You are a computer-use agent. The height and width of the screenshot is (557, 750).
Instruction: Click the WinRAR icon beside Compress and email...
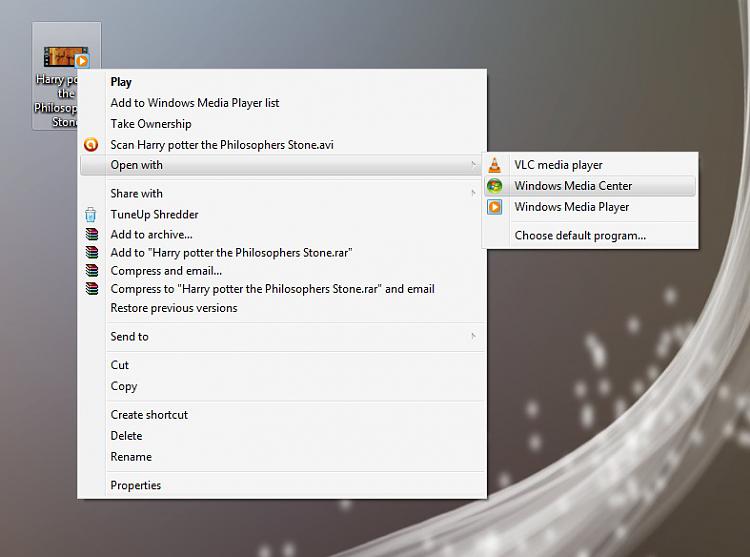tap(92, 271)
